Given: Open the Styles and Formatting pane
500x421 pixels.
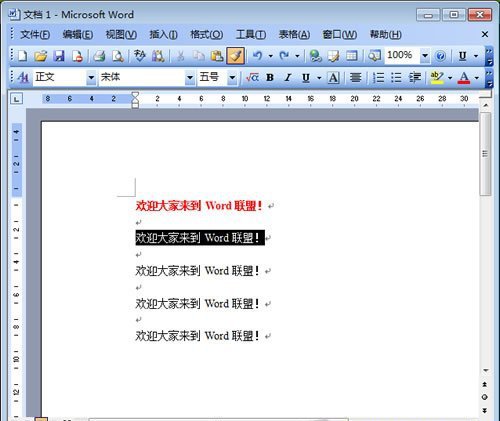Looking at the screenshot, I should 23,78.
